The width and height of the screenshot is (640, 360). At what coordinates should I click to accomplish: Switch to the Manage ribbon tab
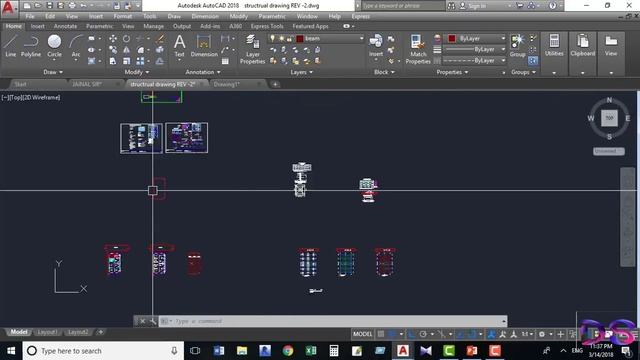[x=153, y=26]
